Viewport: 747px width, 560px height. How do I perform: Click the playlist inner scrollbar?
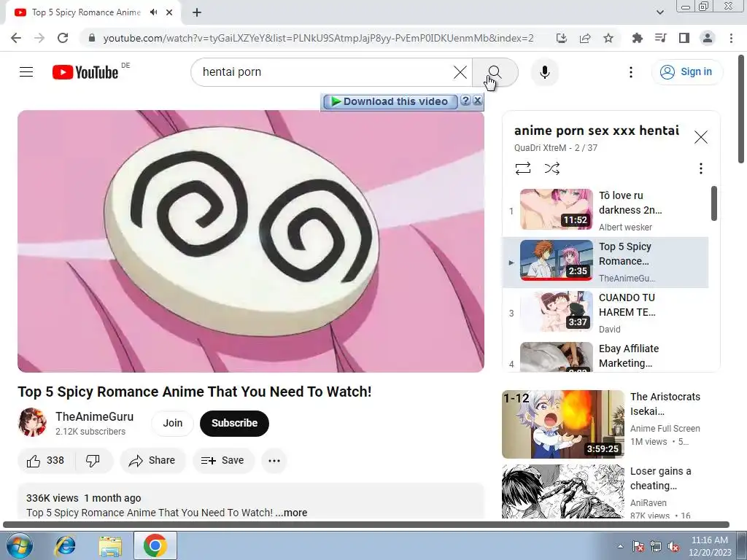(713, 203)
